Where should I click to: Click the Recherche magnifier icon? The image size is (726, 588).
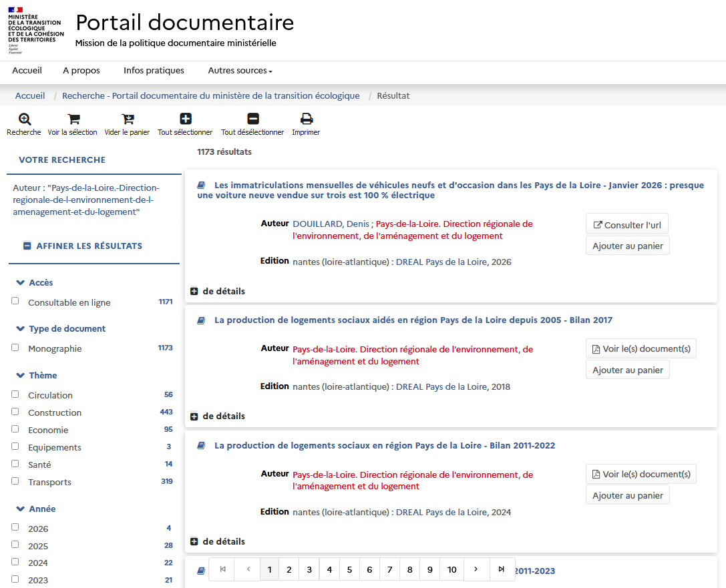[x=24, y=119]
